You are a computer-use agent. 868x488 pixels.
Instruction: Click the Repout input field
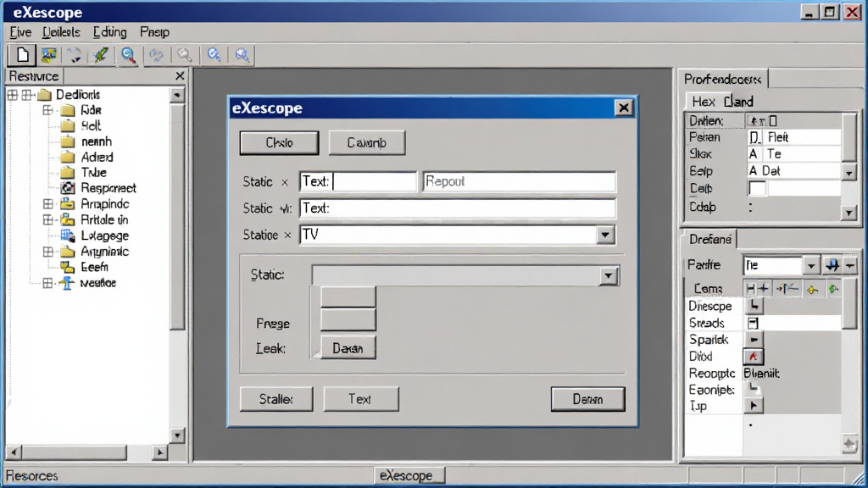[520, 181]
